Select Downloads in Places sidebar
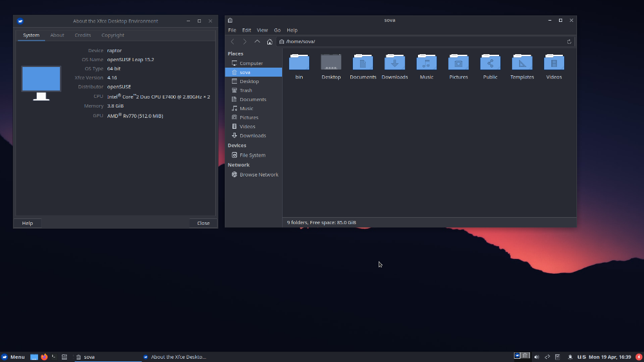Viewport: 644px width, 362px height. click(x=253, y=136)
